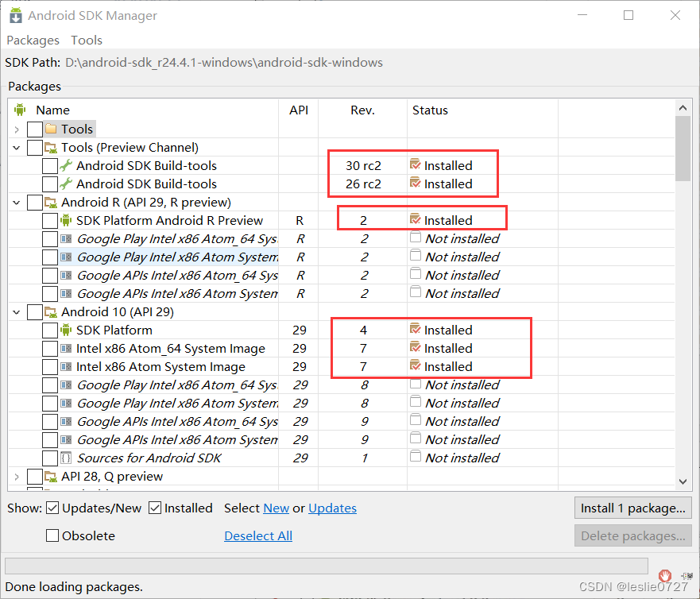Click the SDK path text

coord(223,63)
